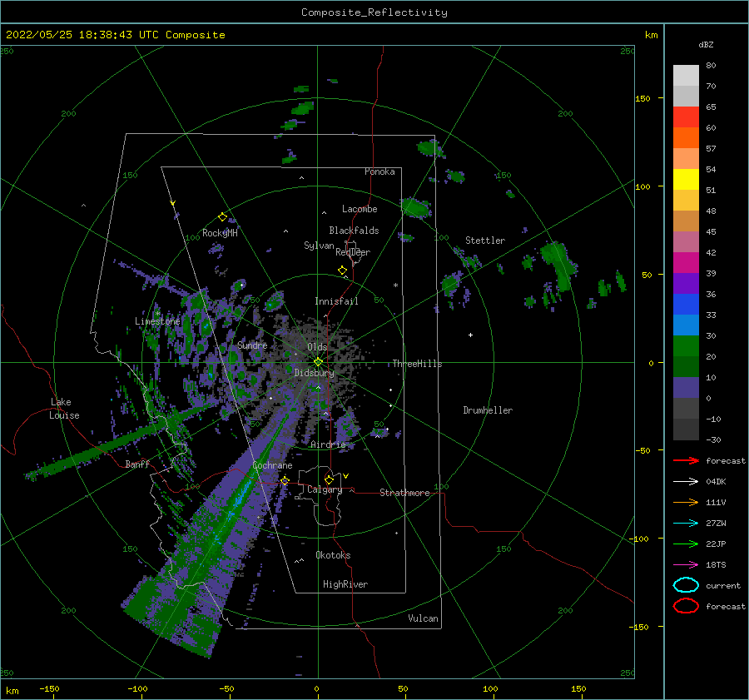Viewport: 749px width, 700px height.
Task: Click the Lacombe city label
Action: pyautogui.click(x=360, y=209)
